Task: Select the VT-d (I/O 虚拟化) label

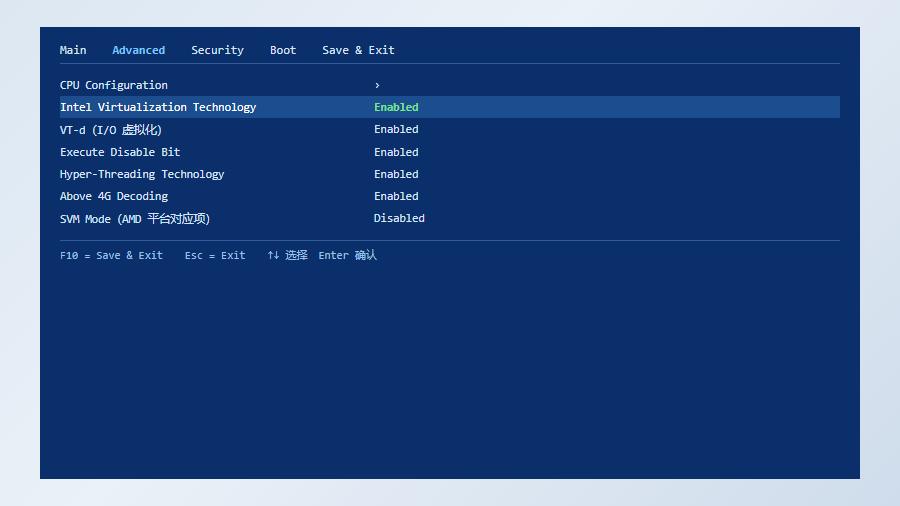Action: [111, 130]
